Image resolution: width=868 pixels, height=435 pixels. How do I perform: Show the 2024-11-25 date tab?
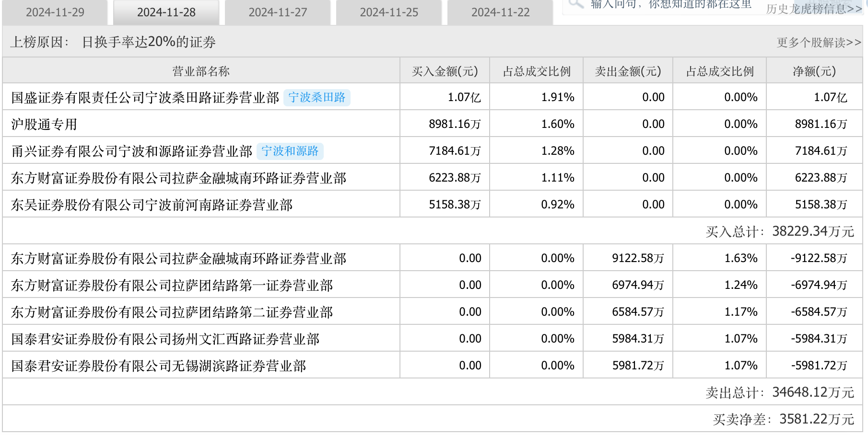pyautogui.click(x=389, y=12)
